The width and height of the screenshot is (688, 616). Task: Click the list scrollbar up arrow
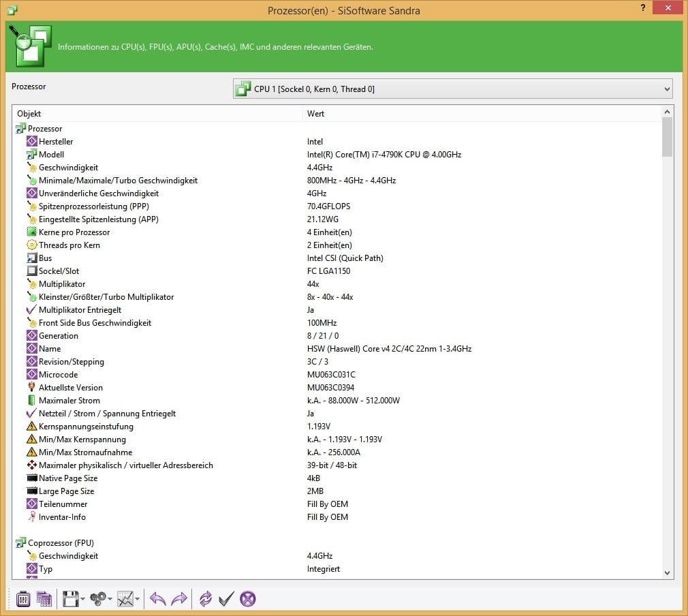[x=667, y=112]
